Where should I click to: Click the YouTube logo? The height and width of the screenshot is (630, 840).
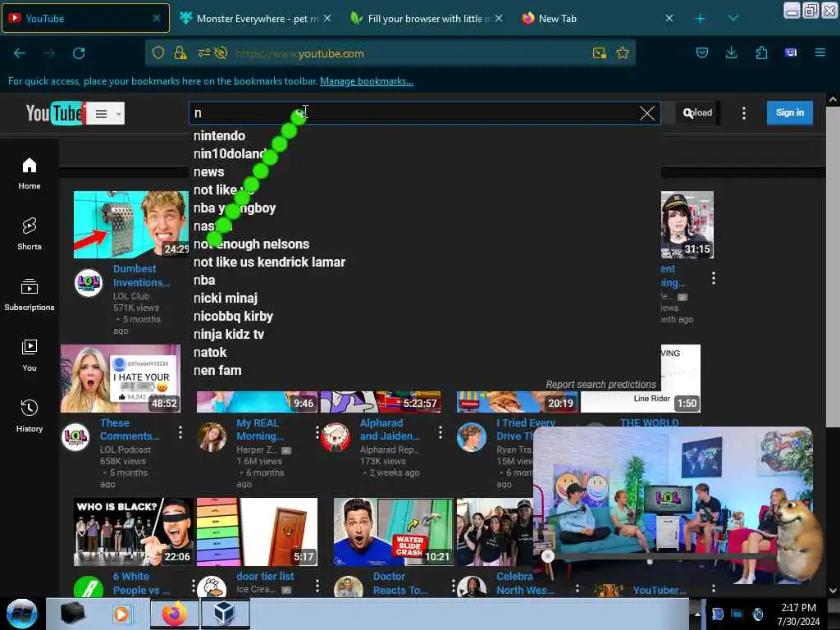pyautogui.click(x=56, y=113)
